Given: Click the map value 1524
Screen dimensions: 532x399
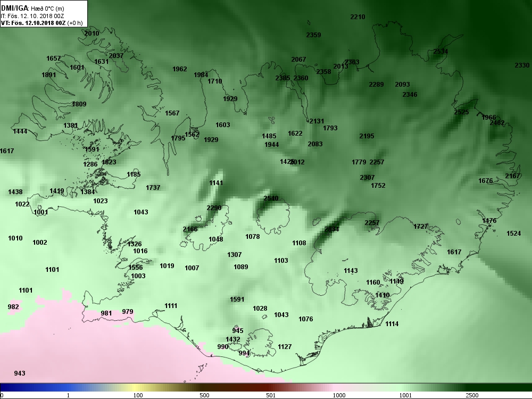Looking at the screenshot, I should 514,233.
